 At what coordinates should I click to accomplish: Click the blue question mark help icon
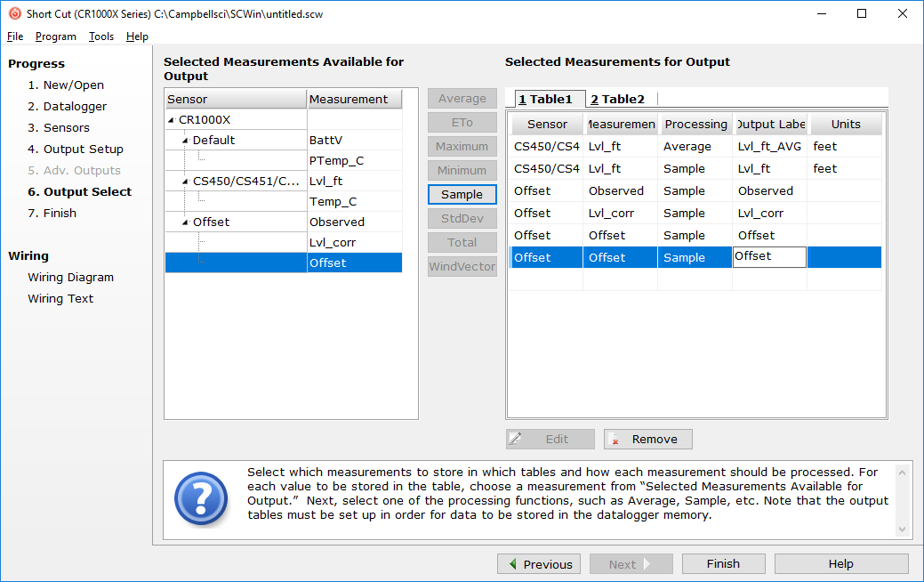coord(201,499)
